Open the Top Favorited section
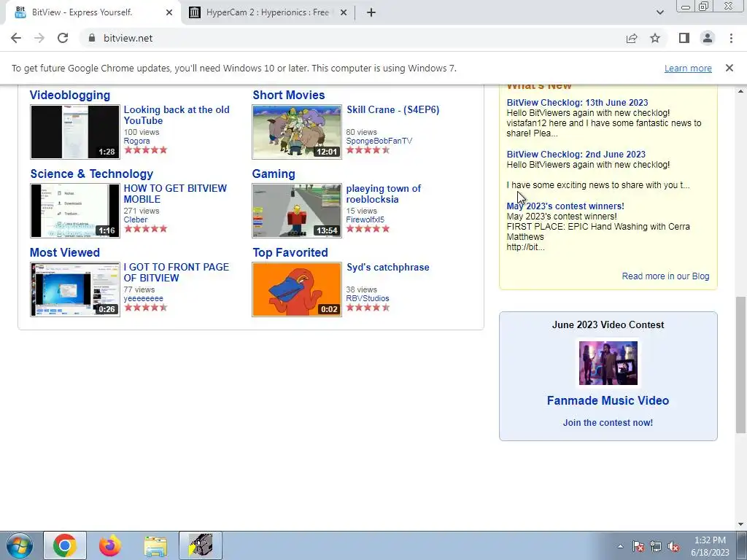The height and width of the screenshot is (560, 747). tap(290, 252)
